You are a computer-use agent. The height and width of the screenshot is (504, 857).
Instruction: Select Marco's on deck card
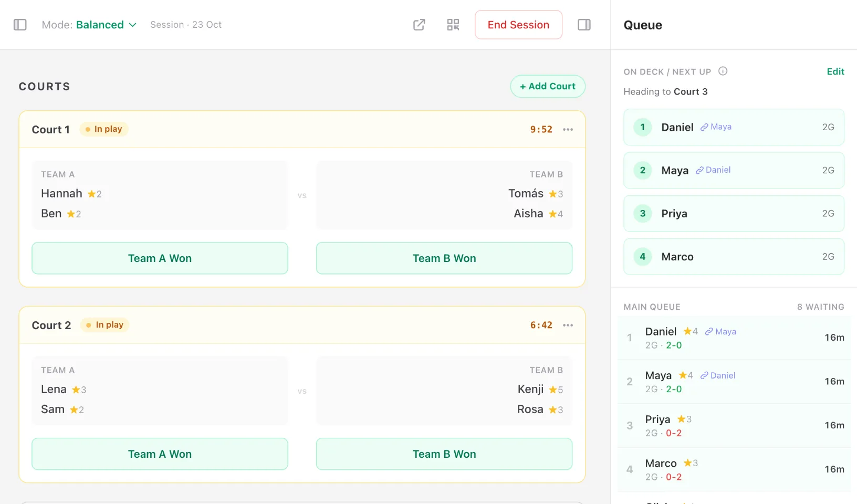pos(734,257)
